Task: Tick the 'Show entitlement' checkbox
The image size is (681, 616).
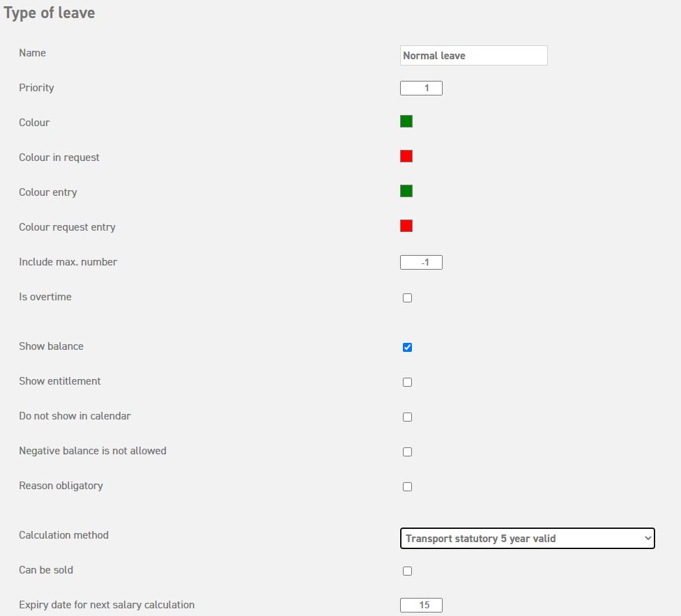Action: click(408, 383)
